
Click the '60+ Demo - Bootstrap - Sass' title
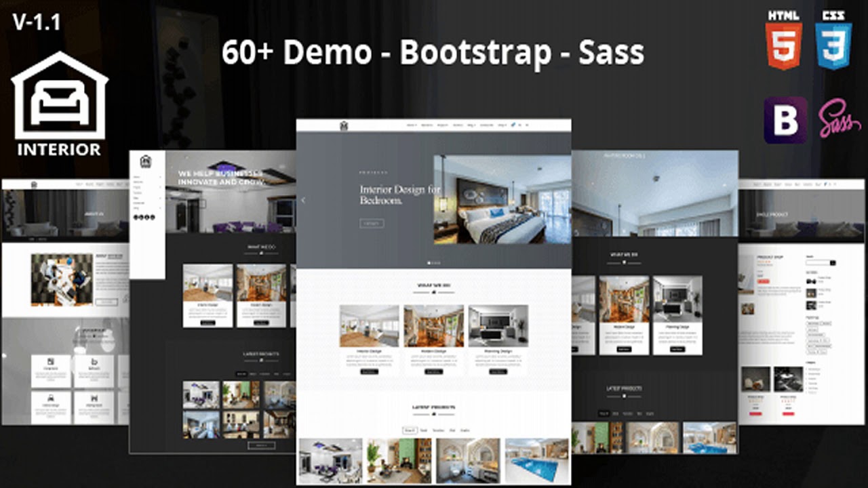click(433, 53)
